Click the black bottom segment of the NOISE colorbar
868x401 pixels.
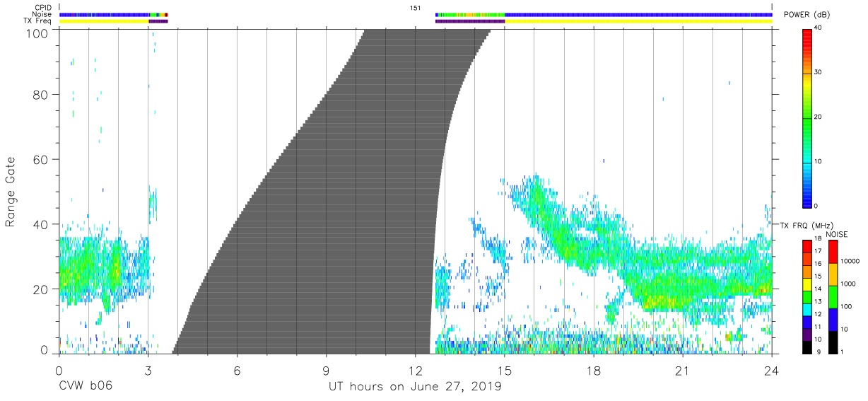833,342
